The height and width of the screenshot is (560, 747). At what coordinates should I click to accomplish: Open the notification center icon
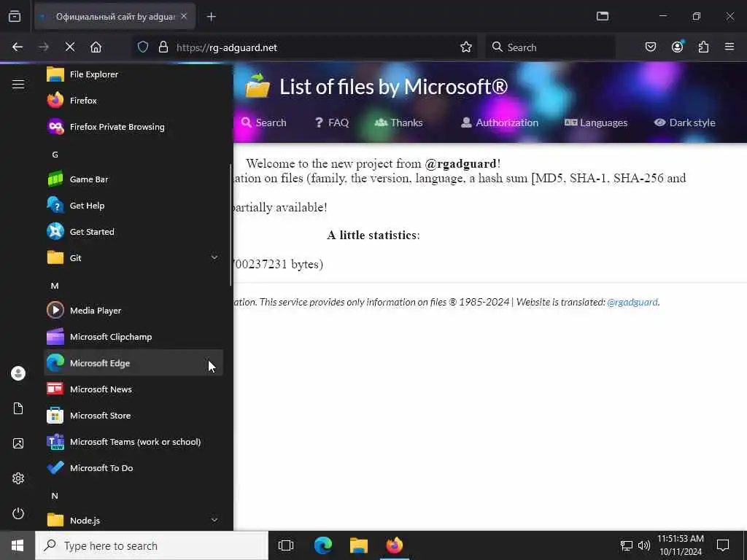(723, 545)
